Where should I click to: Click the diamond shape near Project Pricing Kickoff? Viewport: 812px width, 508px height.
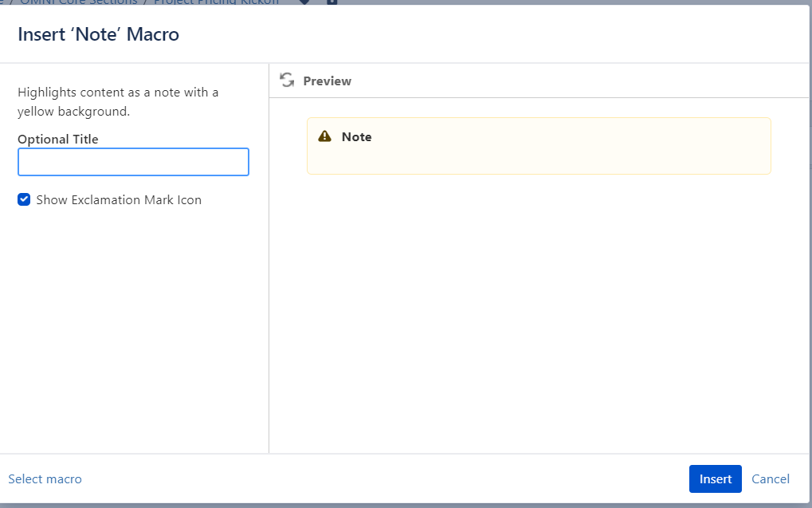[305, 2]
